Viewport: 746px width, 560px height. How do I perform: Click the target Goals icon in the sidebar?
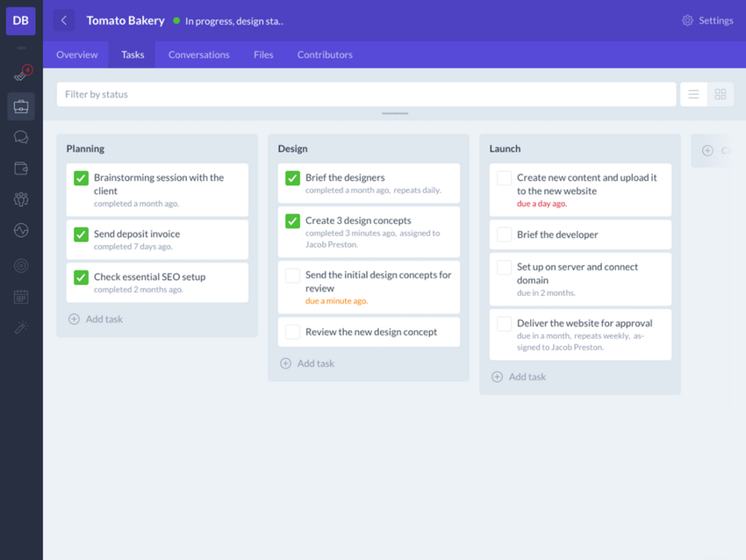tap(19, 265)
